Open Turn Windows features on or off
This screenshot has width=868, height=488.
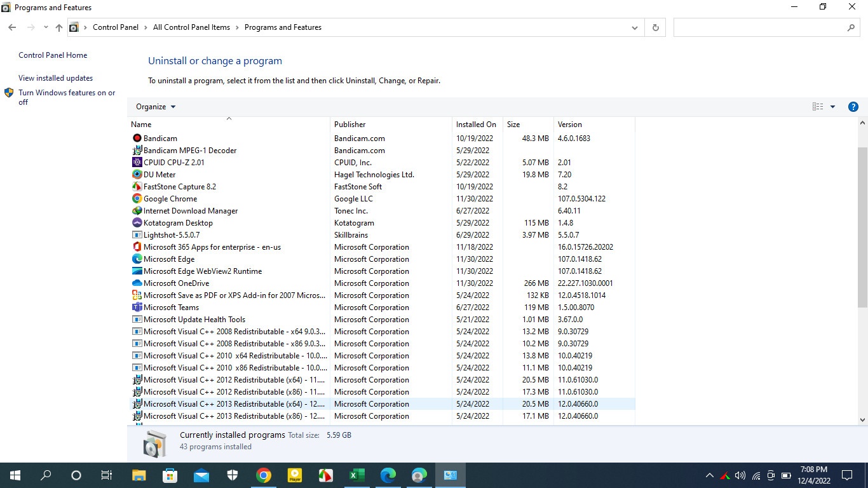pyautogui.click(x=67, y=97)
